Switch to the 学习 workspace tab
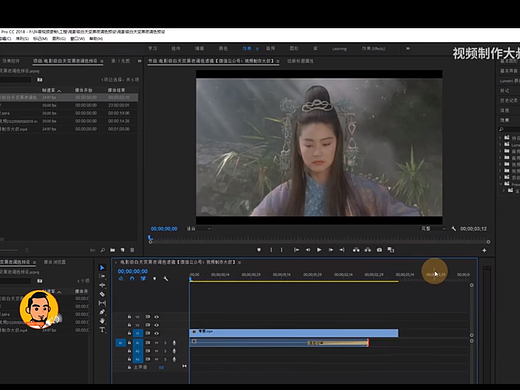This screenshot has width=520, height=390. [x=153, y=49]
